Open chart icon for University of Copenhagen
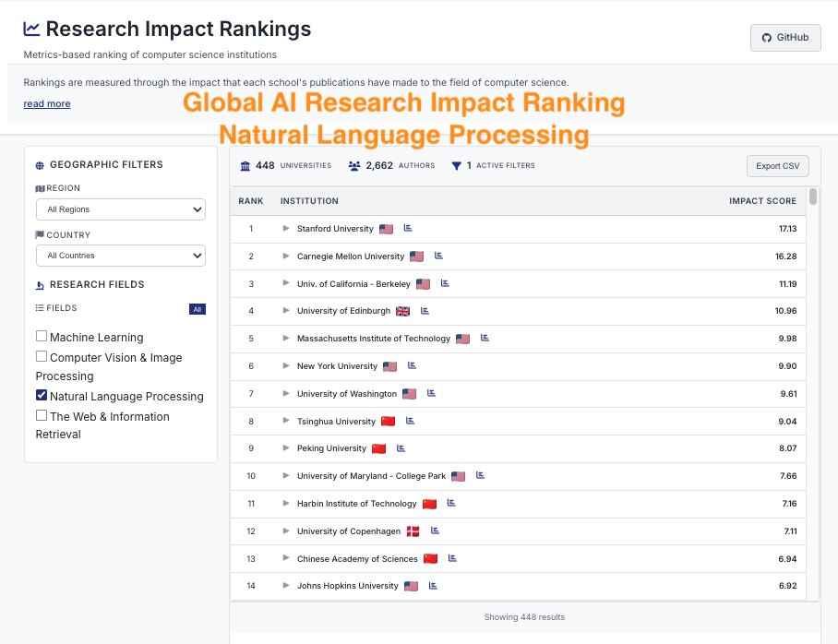 coord(435,531)
